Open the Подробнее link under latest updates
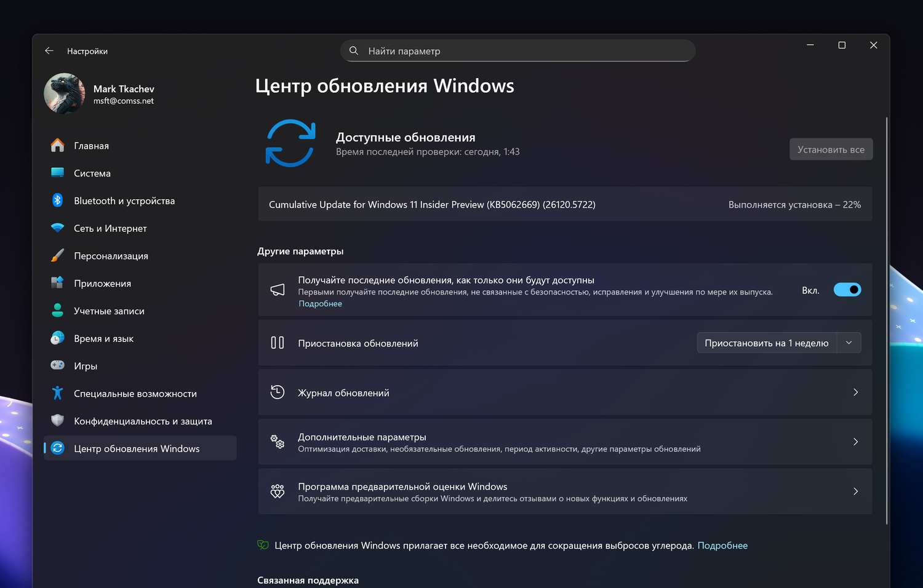The image size is (923, 588). coord(320,304)
